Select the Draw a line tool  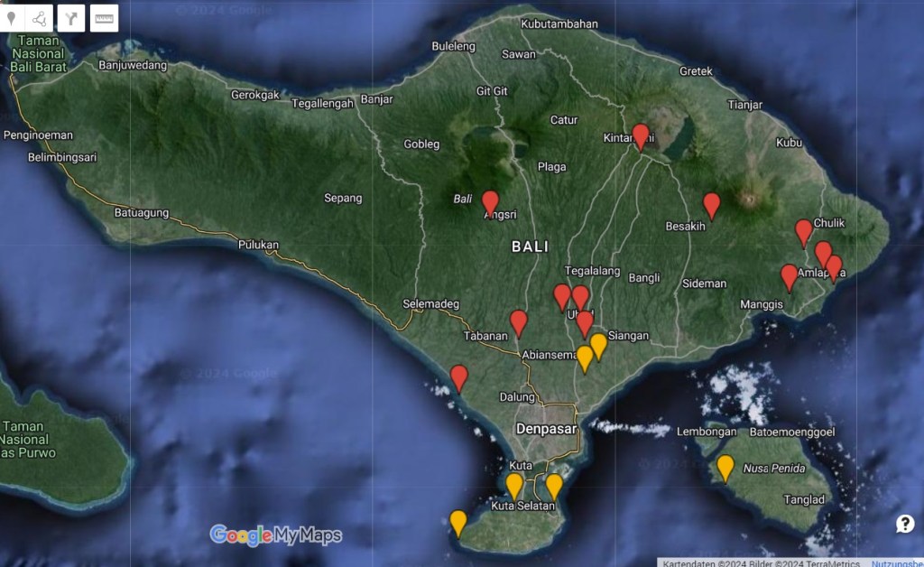point(41,18)
